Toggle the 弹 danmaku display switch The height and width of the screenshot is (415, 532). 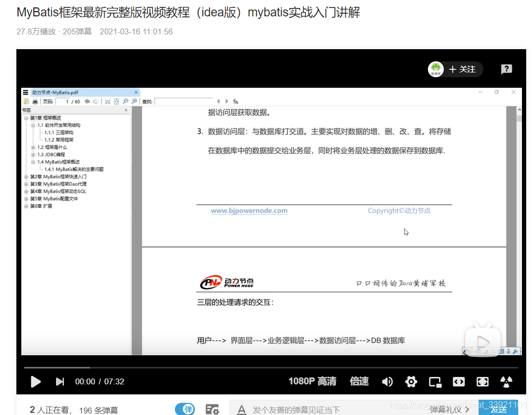click(185, 409)
